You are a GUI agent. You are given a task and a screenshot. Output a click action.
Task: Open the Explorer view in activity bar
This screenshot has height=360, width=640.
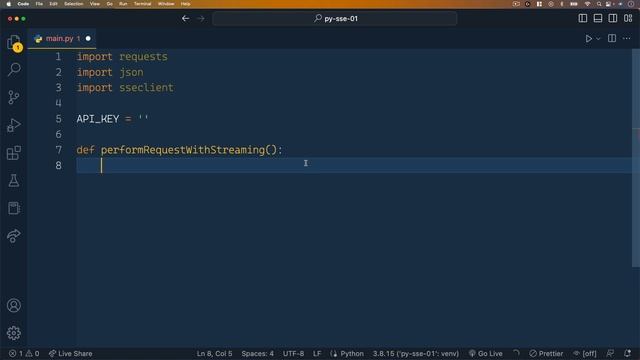click(x=14, y=42)
